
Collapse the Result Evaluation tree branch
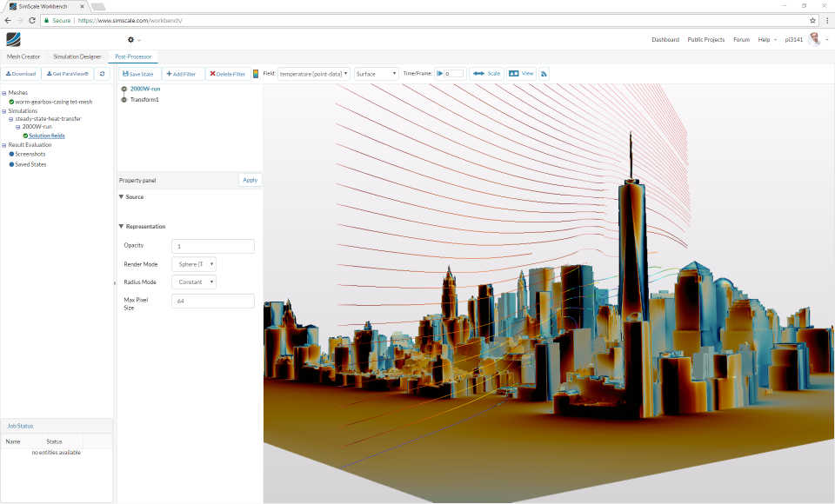[x=6, y=144]
